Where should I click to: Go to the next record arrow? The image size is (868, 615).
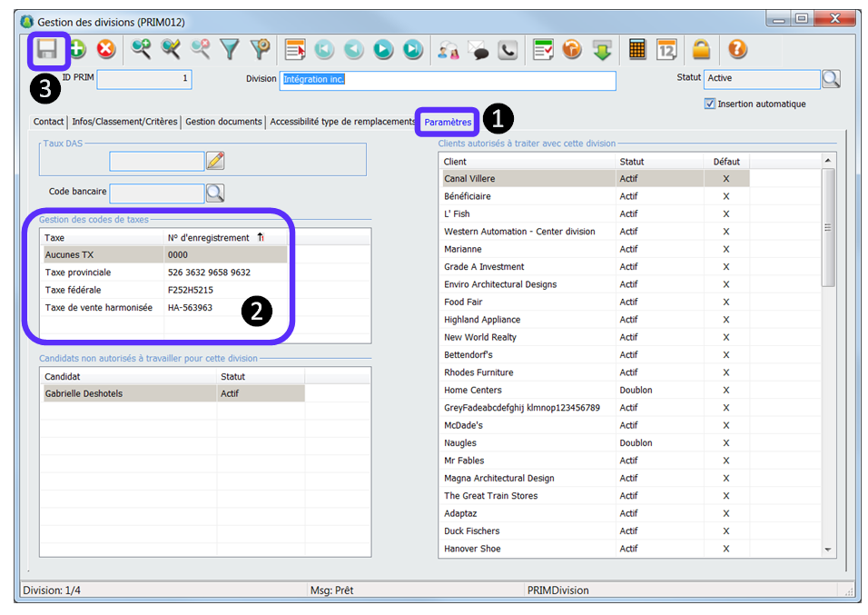click(x=383, y=49)
